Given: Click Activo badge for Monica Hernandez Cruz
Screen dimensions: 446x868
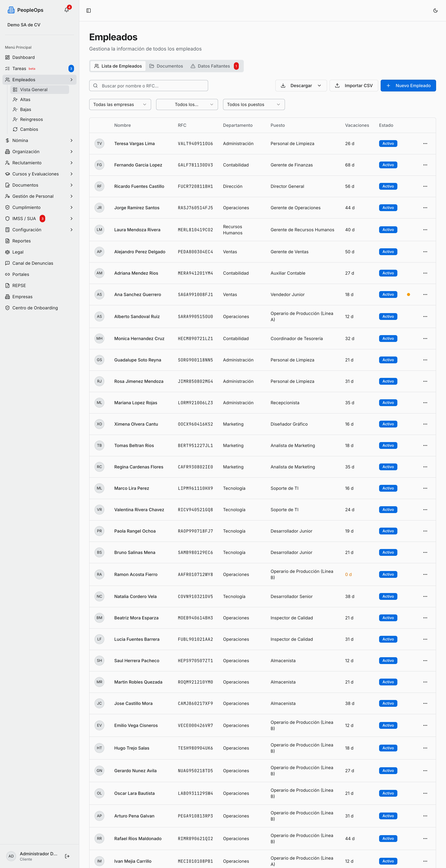Looking at the screenshot, I should pos(388,339).
